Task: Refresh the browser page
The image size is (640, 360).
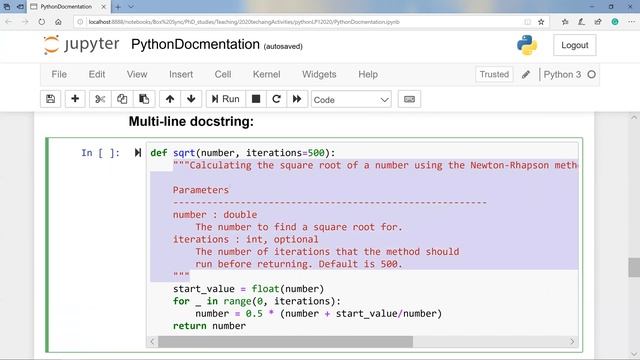Action: click(x=42, y=22)
